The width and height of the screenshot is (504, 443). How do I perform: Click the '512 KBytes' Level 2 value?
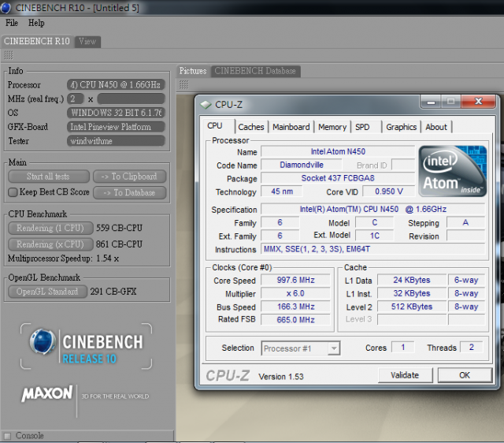412,307
